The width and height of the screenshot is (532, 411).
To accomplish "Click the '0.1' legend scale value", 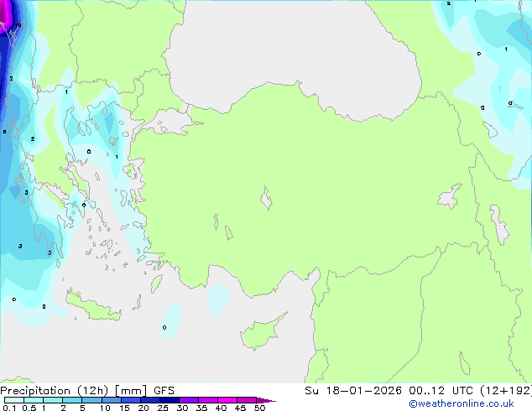I will (x=9, y=408).
